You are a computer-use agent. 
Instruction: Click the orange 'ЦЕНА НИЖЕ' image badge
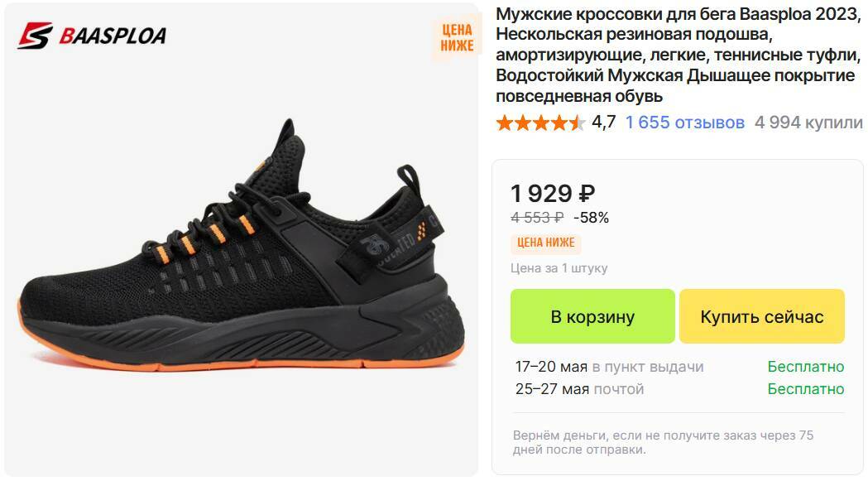click(x=457, y=38)
